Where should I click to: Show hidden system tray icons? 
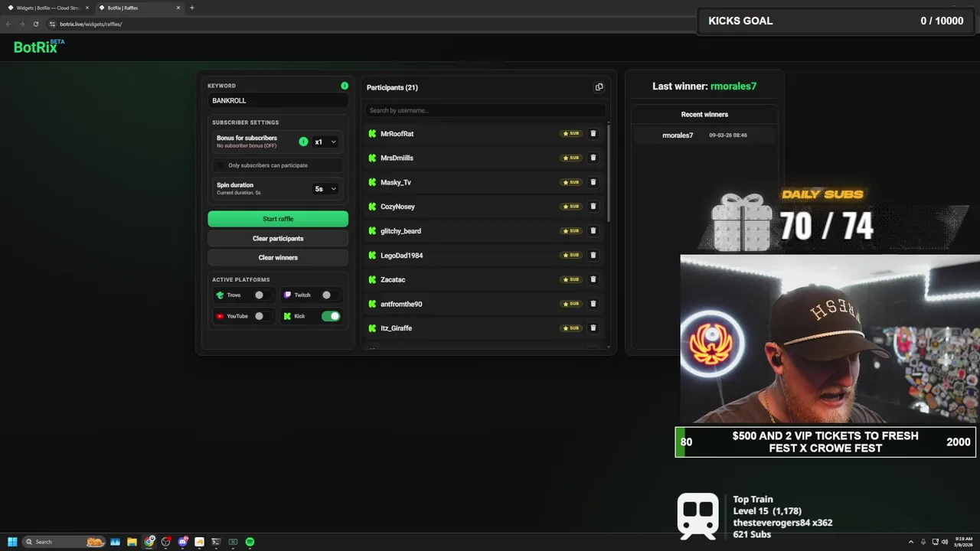pyautogui.click(x=911, y=542)
